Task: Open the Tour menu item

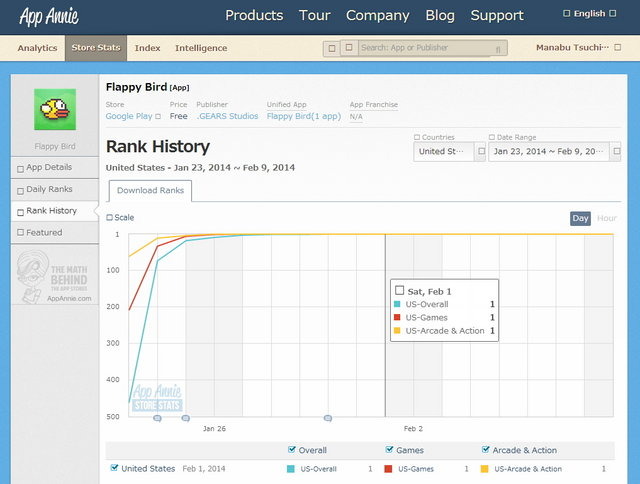Action: pos(314,16)
